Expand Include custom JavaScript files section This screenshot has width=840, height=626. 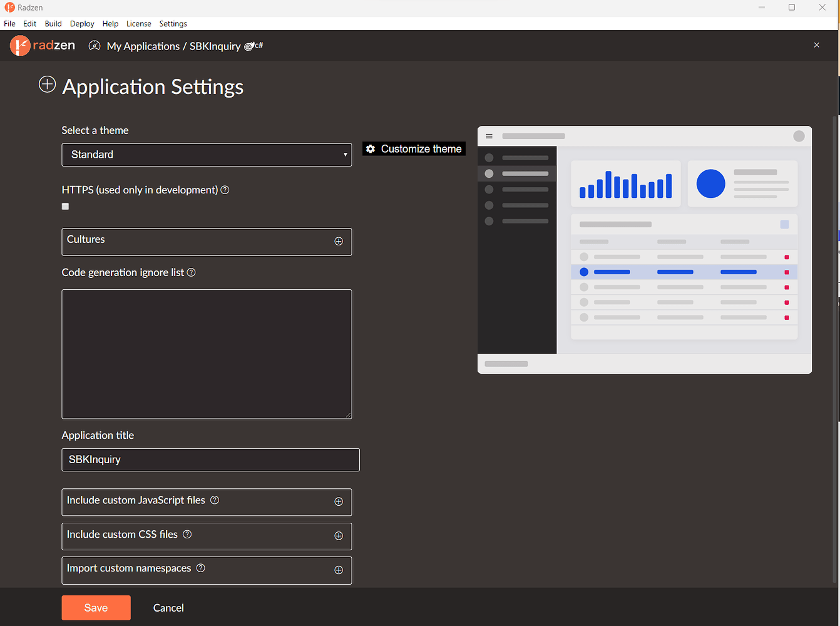click(339, 502)
